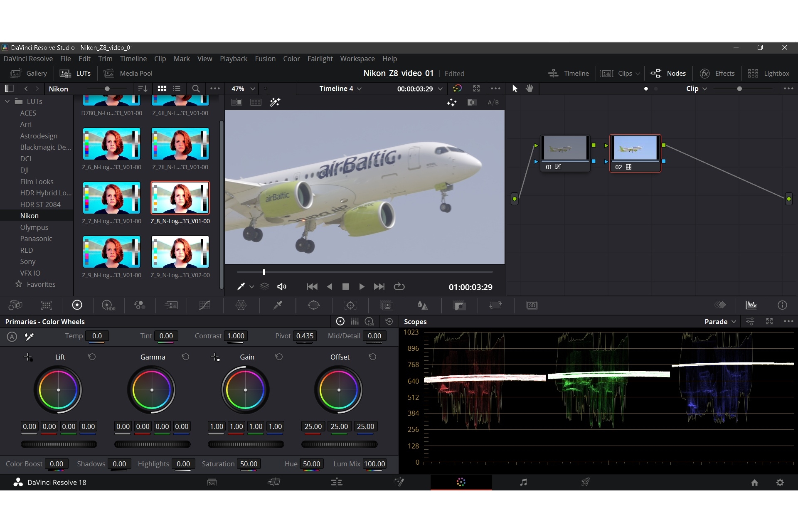Toggle the Gallery panel
Viewport: 798px width, 532px height.
click(x=28, y=73)
